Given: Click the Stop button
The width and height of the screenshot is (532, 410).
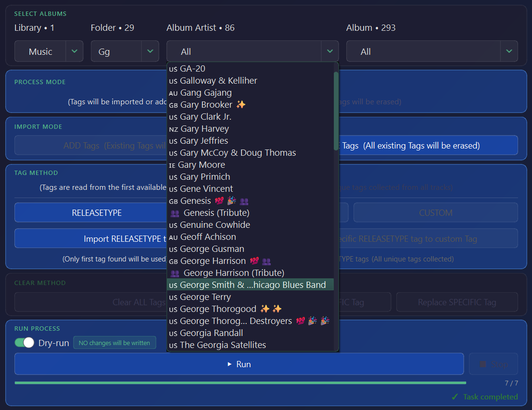Looking at the screenshot, I should 494,364.
